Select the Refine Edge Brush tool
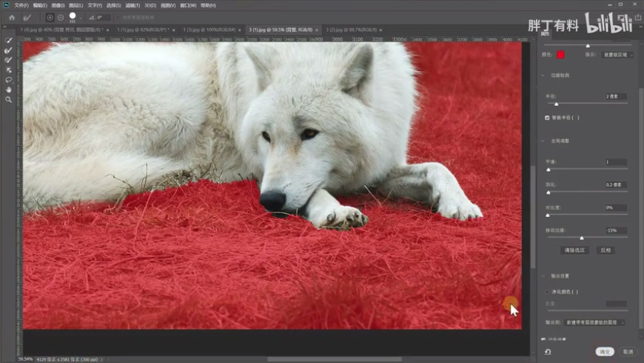This screenshot has width=644, height=363. click(x=9, y=50)
